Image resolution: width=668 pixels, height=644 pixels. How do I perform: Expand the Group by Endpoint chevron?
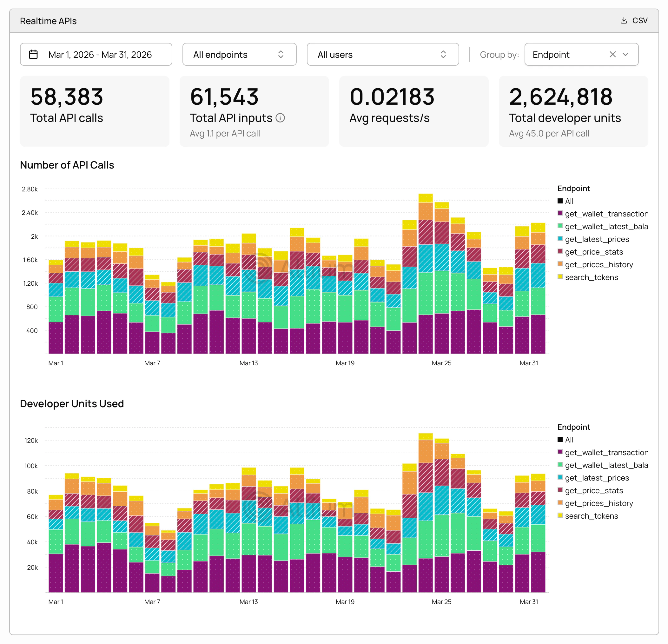626,55
